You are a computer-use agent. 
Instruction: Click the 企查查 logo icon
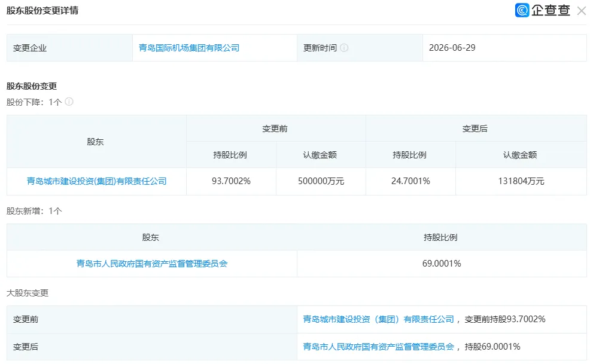click(x=522, y=10)
